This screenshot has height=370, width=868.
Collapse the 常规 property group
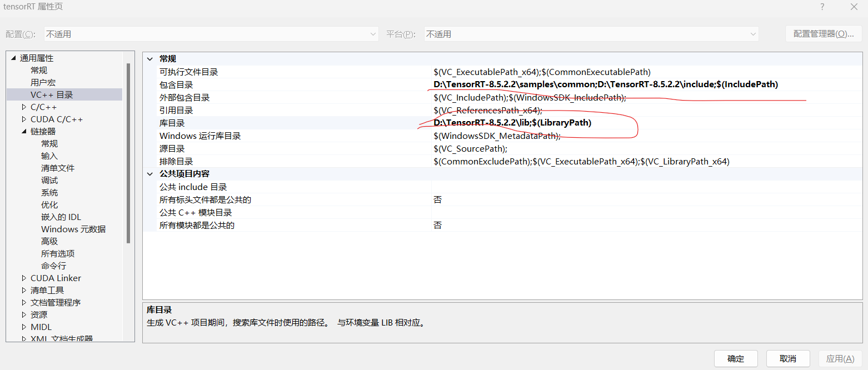150,59
